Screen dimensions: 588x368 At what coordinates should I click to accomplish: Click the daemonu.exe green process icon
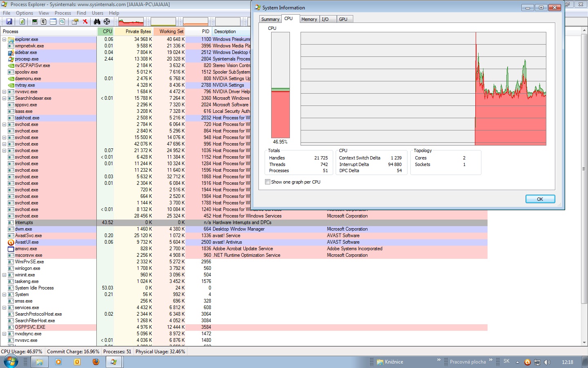pos(11,79)
